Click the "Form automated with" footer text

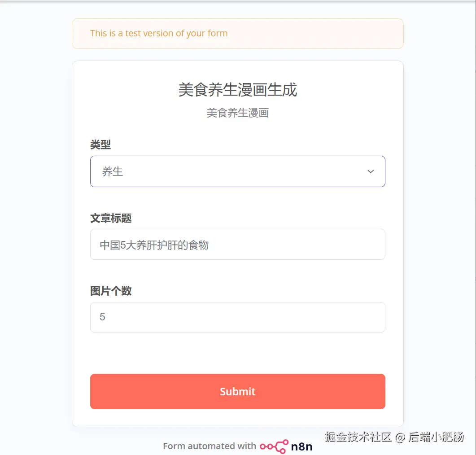point(209,446)
